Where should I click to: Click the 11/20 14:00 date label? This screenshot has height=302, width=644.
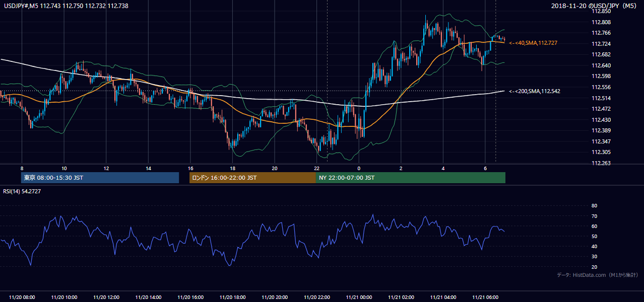(x=148, y=297)
